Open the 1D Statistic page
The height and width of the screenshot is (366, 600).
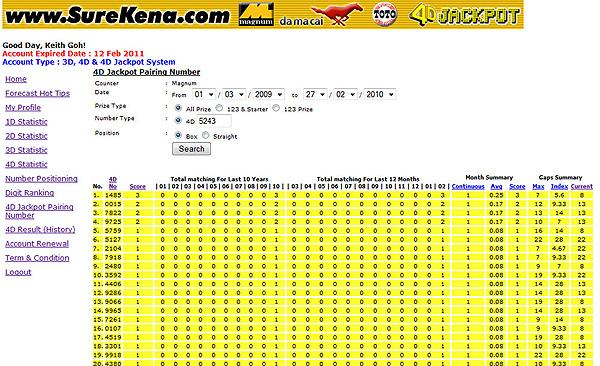[26, 122]
